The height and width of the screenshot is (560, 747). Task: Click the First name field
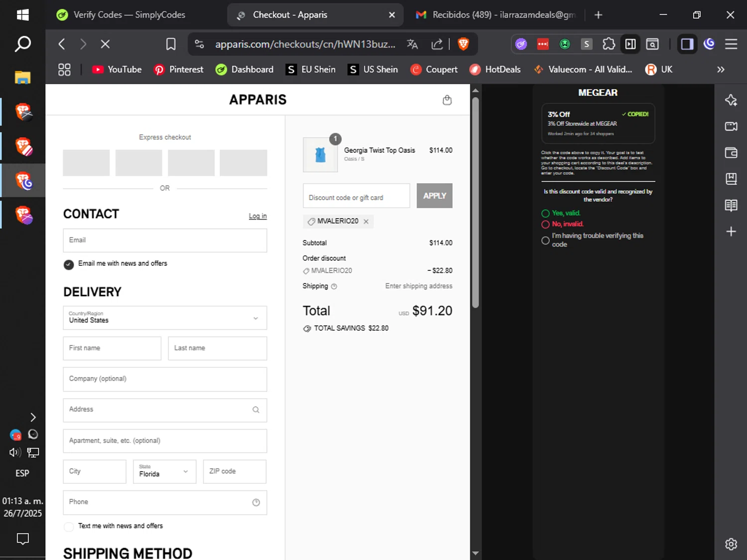(112, 348)
